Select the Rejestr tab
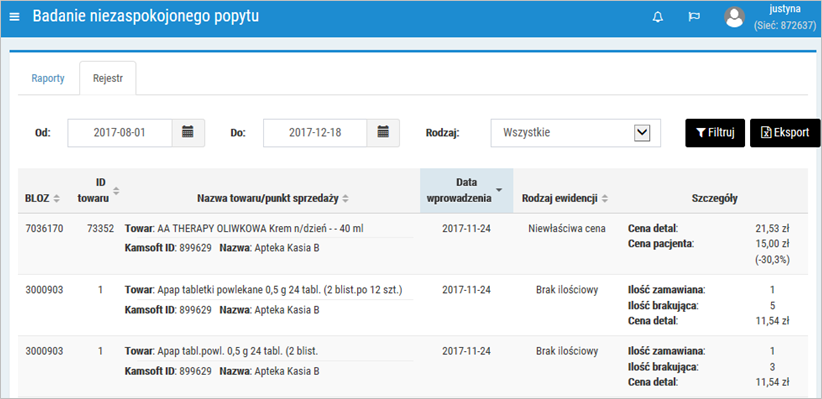The width and height of the screenshot is (822, 399). (107, 79)
